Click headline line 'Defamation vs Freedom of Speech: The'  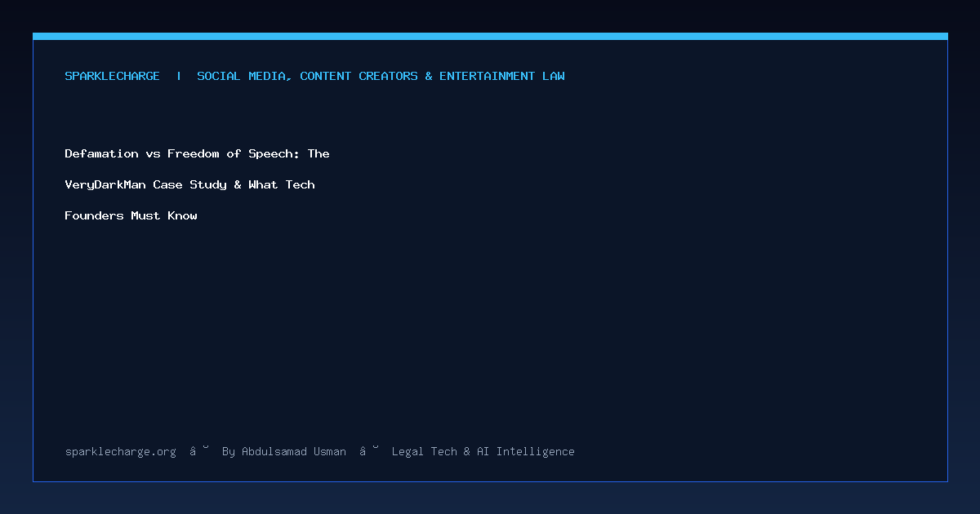197,153
